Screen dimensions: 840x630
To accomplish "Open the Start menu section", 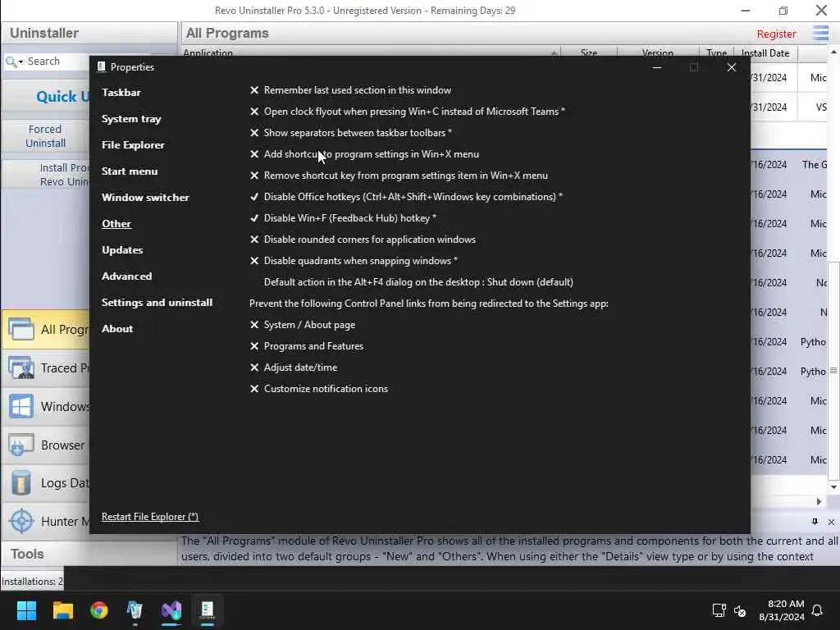I will tap(130, 171).
